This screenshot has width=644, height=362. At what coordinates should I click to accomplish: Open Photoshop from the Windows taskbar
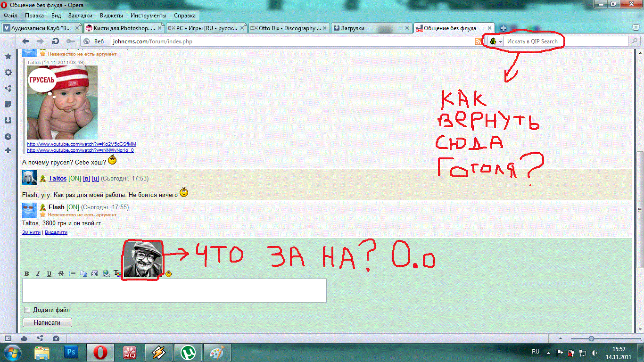point(71,352)
